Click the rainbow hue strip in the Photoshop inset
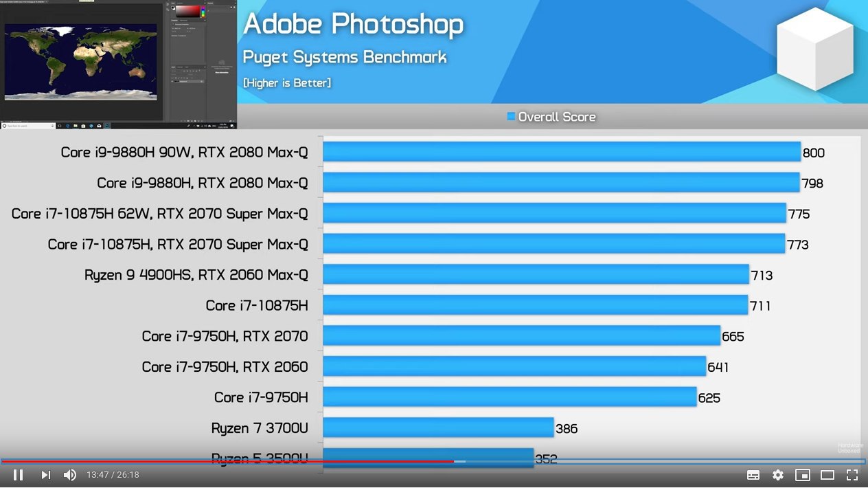Image resolution: width=868 pixels, height=488 pixels. tap(203, 11)
